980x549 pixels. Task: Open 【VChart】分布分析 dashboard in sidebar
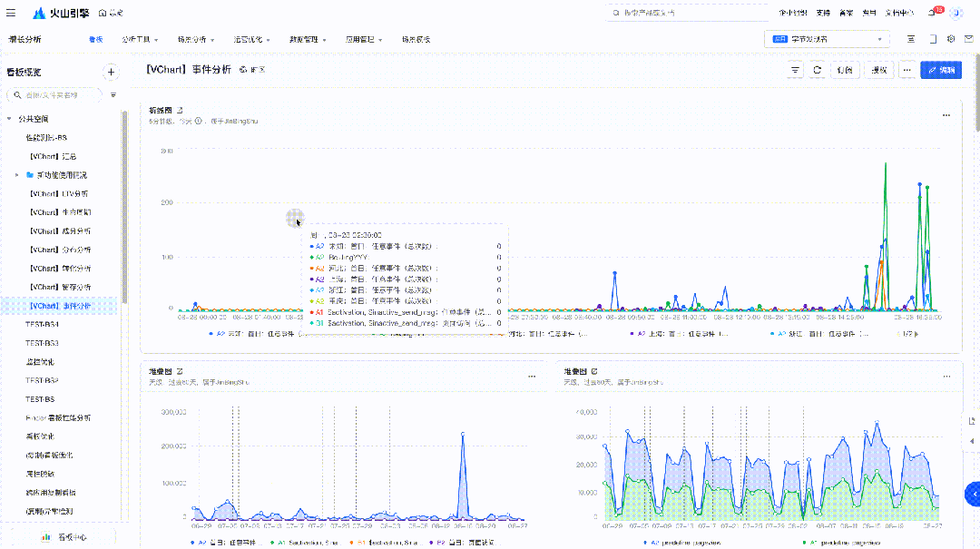(60, 250)
